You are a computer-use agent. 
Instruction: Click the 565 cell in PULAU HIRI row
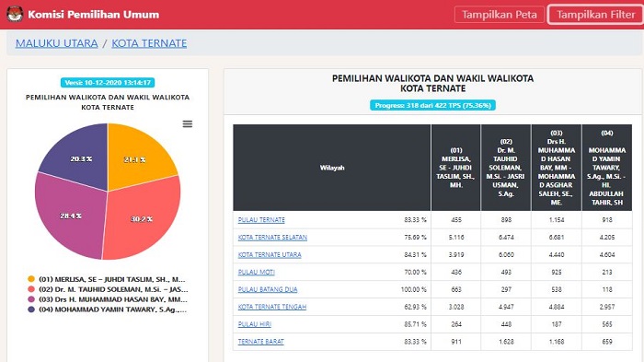tap(607, 324)
